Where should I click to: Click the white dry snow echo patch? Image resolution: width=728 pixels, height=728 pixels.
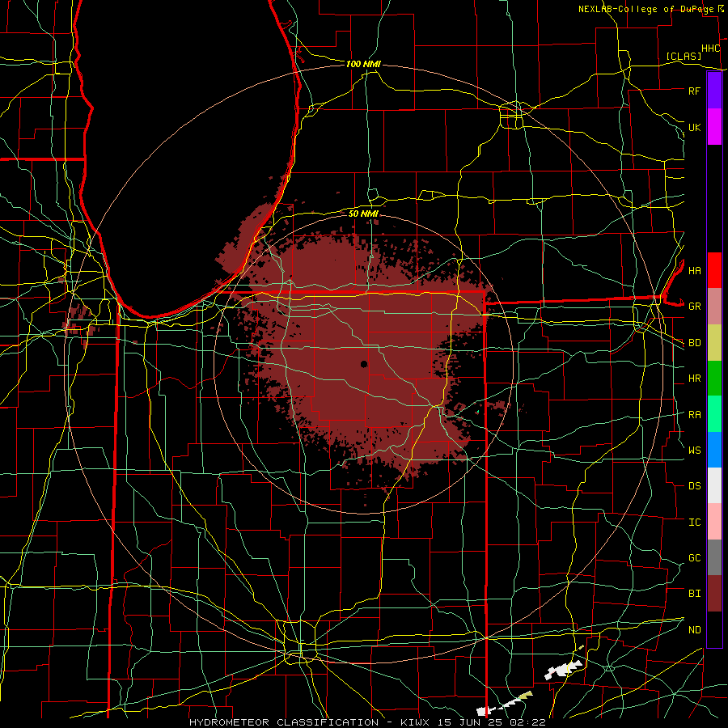click(x=563, y=669)
